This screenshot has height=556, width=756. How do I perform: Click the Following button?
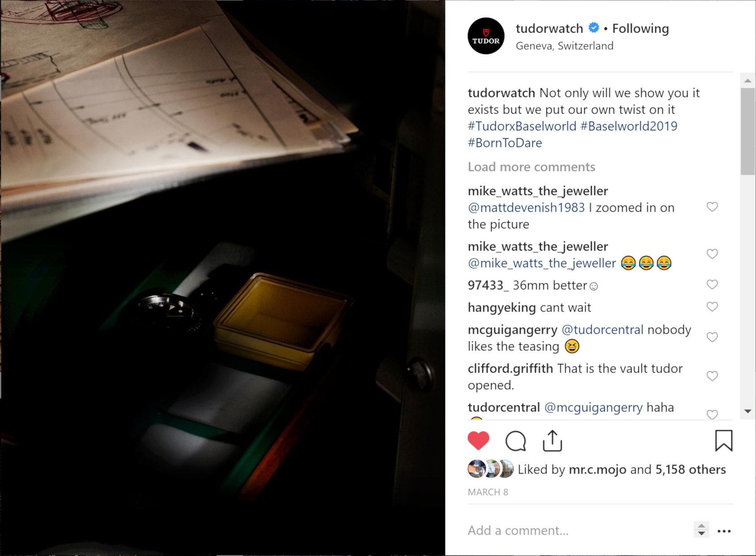tap(640, 29)
